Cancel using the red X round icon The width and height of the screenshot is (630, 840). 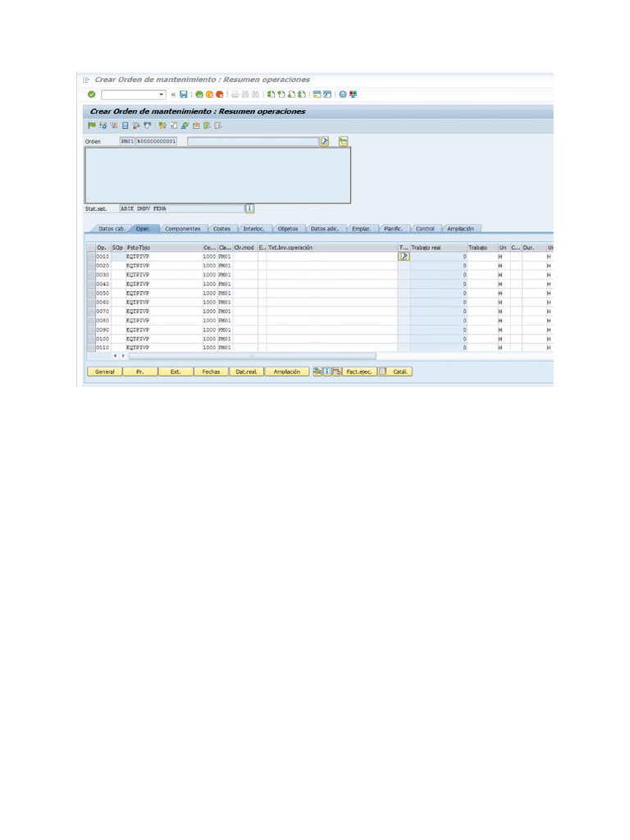[220, 94]
